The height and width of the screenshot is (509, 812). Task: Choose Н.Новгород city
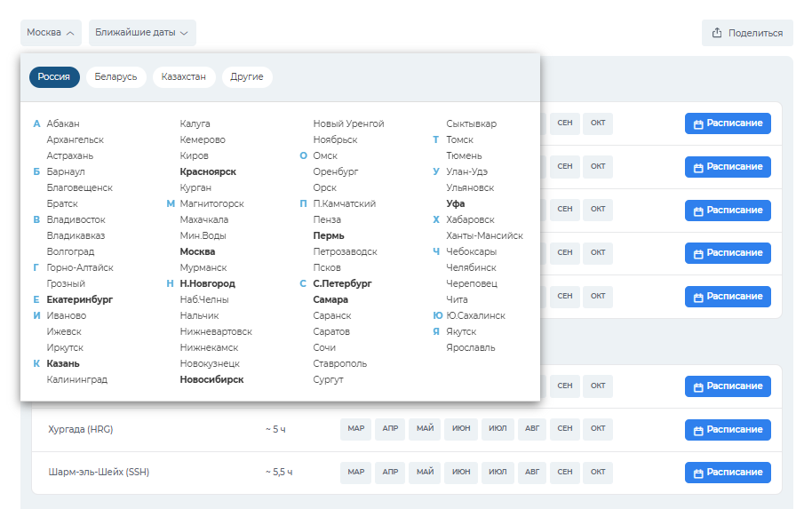pos(208,283)
